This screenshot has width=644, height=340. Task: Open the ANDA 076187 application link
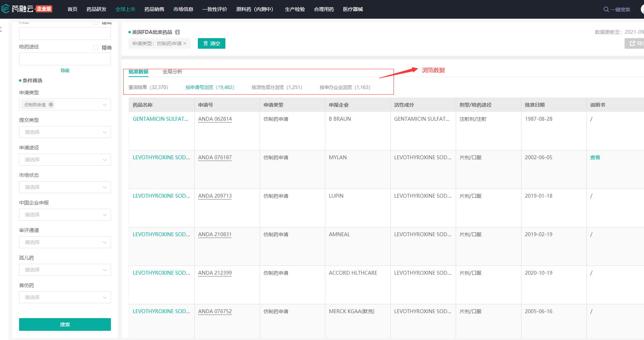(x=215, y=157)
